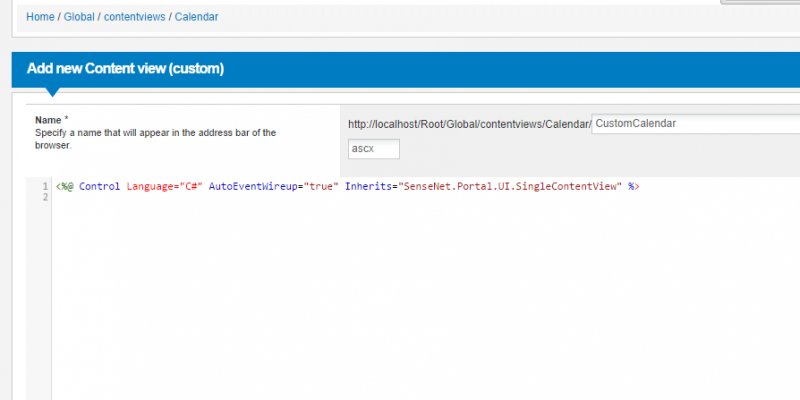Open the Home breadcrumb link
Image resolution: width=800 pixels, height=400 pixels.
(x=40, y=17)
